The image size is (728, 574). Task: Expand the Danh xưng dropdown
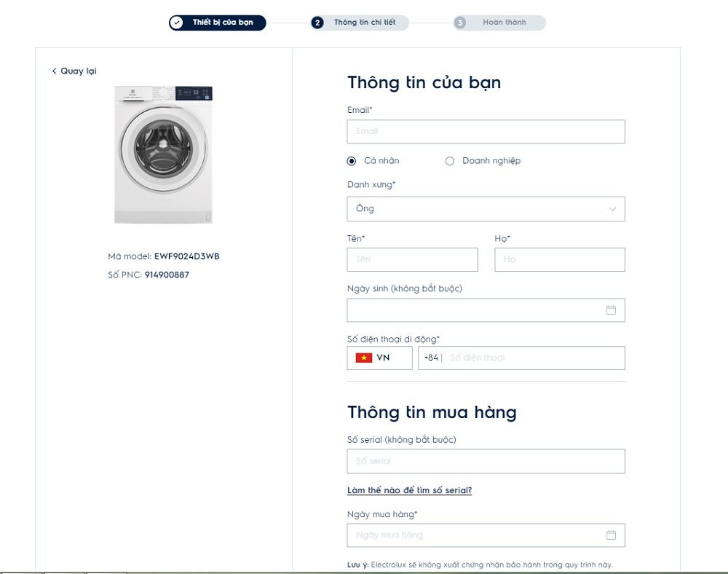(x=486, y=209)
